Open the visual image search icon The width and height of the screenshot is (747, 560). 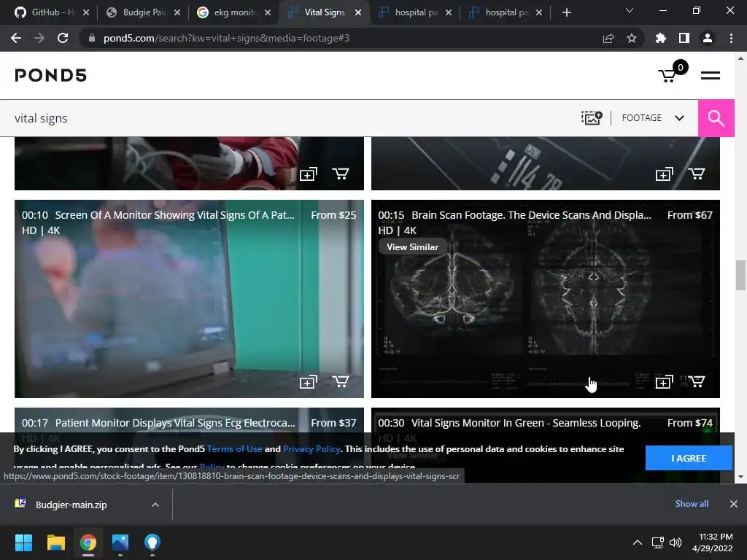pos(592,117)
